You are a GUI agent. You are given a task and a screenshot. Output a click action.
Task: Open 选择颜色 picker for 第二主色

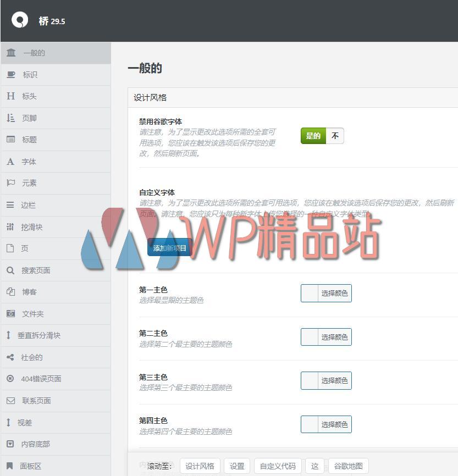tap(334, 337)
